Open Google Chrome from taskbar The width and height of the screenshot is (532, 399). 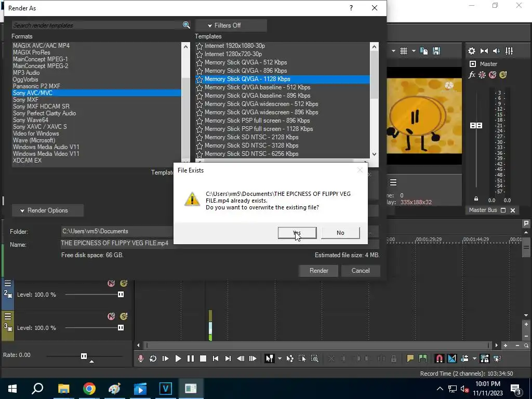coord(89,389)
